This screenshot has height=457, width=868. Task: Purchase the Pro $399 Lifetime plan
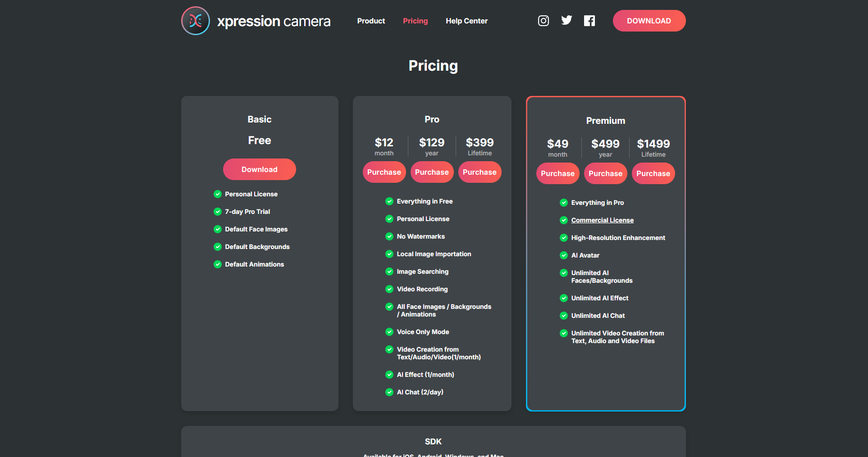click(480, 172)
